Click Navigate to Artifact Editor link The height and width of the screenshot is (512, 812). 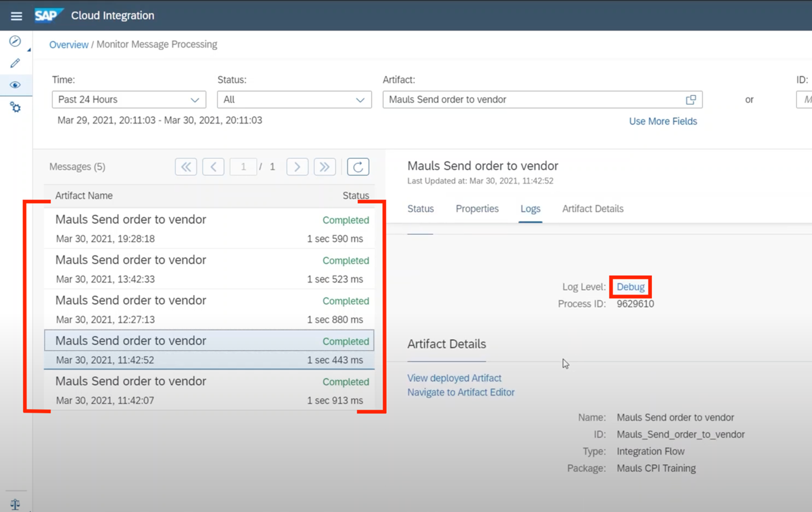tap(461, 393)
